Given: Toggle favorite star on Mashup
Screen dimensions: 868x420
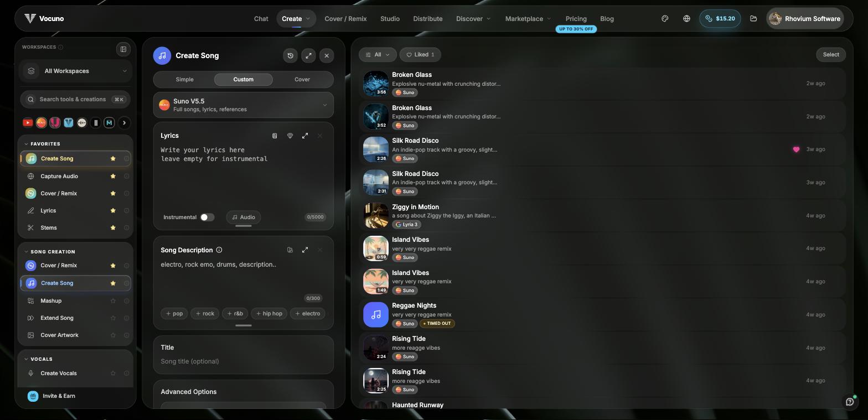Looking at the screenshot, I should (x=113, y=301).
